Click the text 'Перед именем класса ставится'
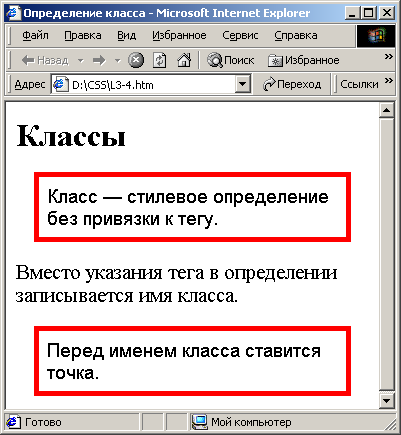Image resolution: width=401 pixels, height=435 pixels. coord(184,351)
